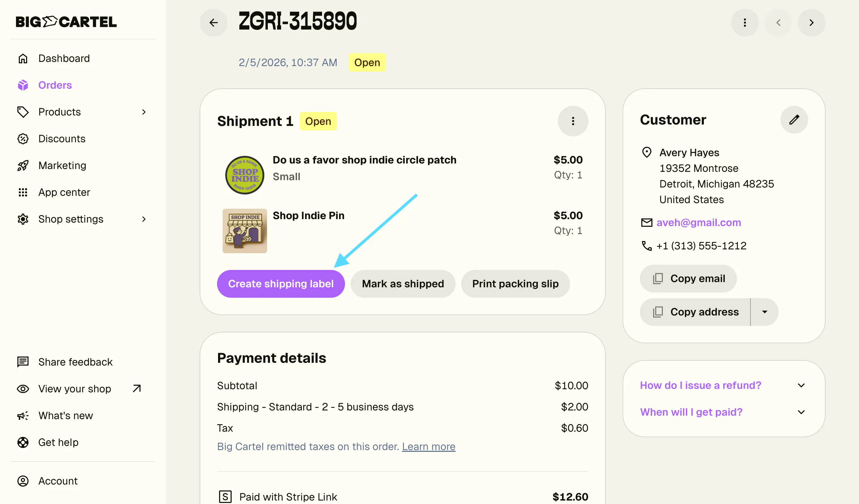Open the order three-dot options menu
The height and width of the screenshot is (504, 859).
[745, 23]
